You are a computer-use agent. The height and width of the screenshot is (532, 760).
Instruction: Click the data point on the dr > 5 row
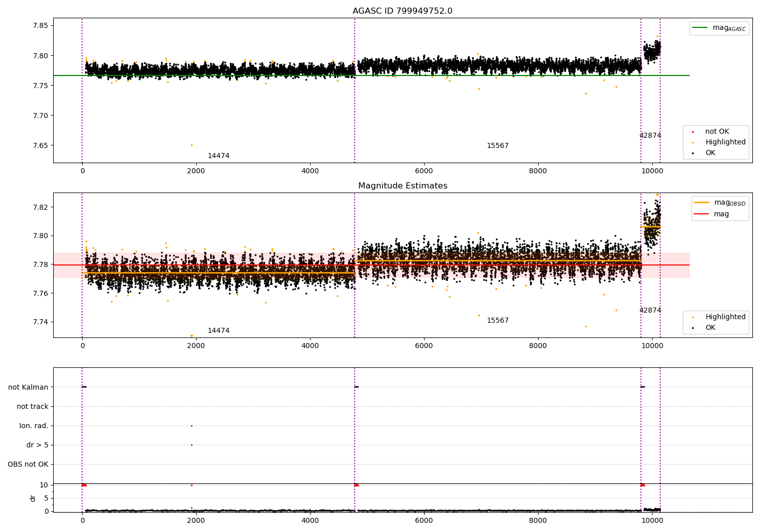pos(192,445)
